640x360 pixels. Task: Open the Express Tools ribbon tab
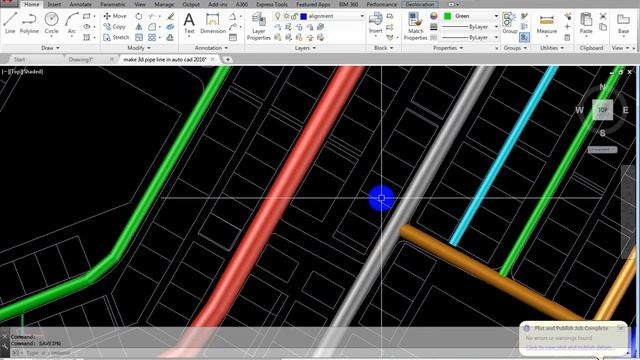click(x=272, y=4)
